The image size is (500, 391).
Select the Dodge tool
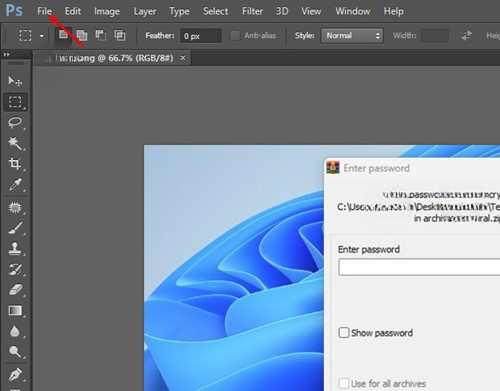(x=15, y=351)
